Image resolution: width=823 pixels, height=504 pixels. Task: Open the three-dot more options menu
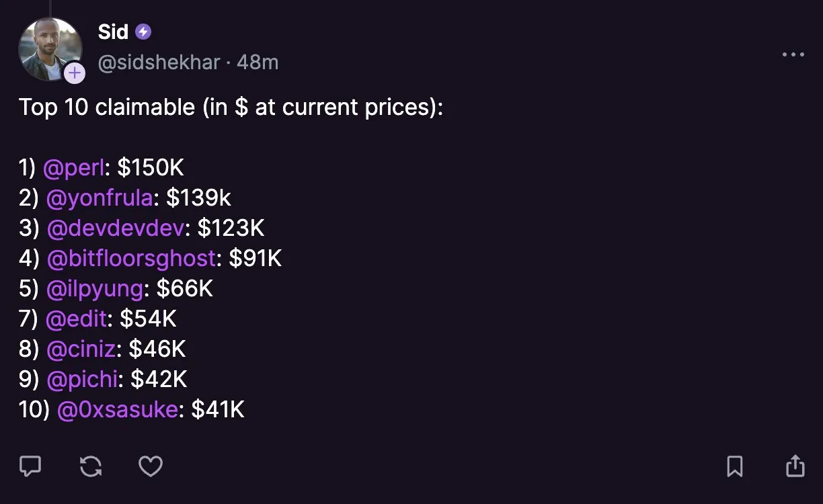tap(793, 55)
